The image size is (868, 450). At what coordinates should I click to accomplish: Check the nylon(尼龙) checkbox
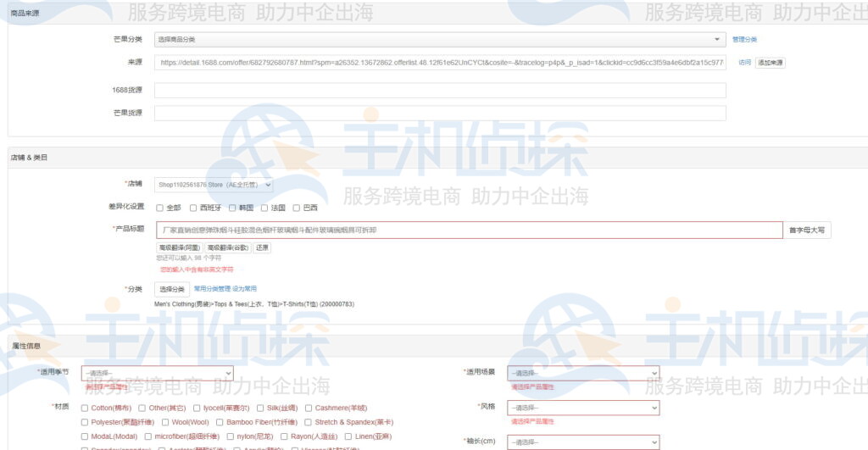(x=231, y=436)
